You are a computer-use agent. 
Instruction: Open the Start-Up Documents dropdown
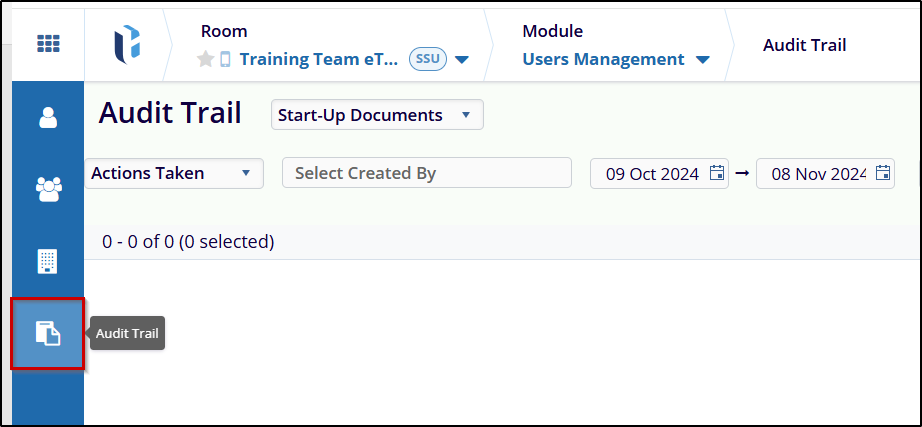[x=377, y=115]
